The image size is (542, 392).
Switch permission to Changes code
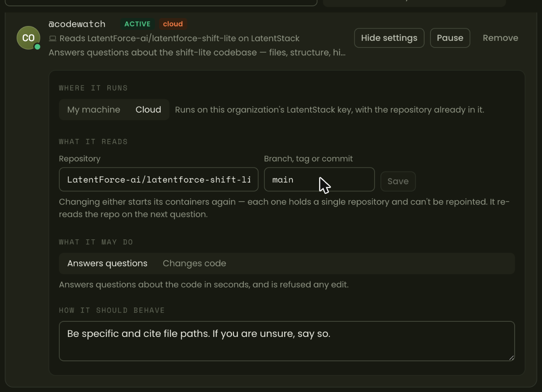coord(194,263)
